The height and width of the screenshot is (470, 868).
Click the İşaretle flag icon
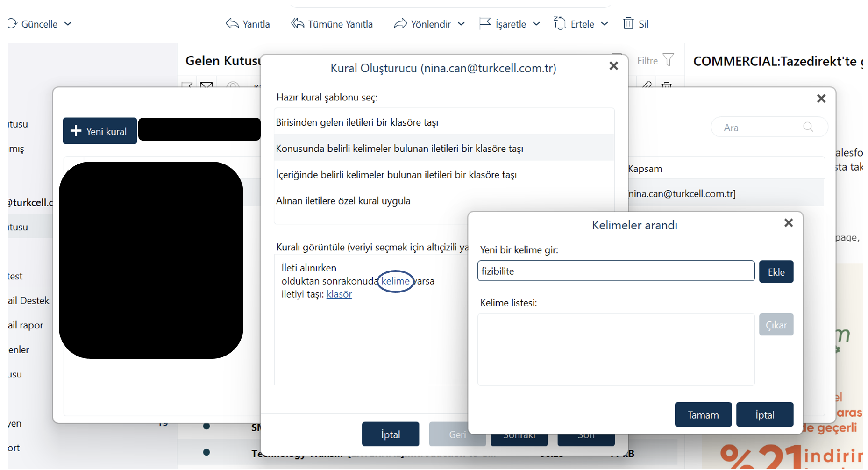pos(485,23)
